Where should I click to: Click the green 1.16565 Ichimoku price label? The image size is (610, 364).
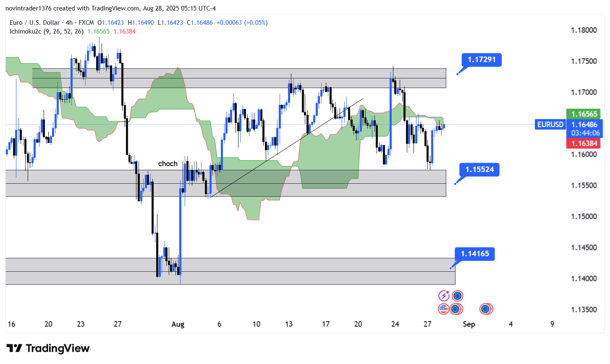[x=583, y=114]
